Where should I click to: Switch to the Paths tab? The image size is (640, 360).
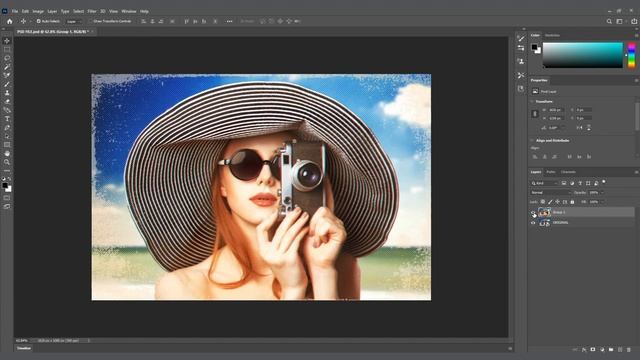point(551,172)
